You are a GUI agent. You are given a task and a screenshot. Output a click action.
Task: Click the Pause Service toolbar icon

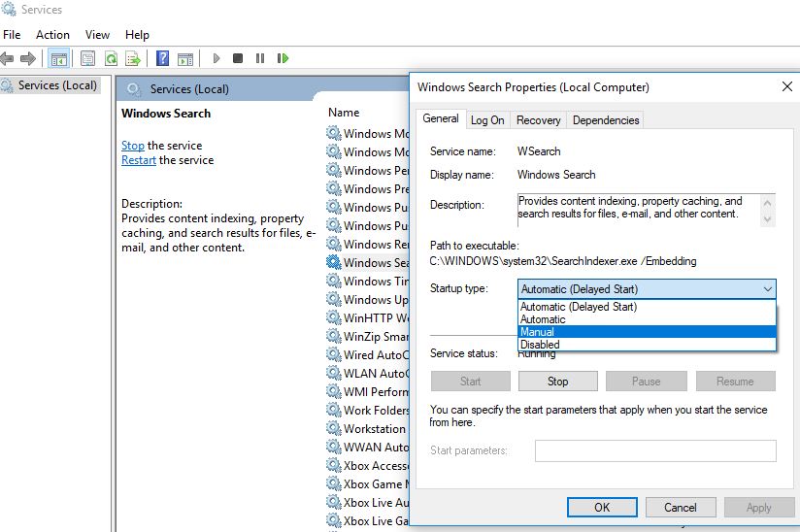point(260,58)
